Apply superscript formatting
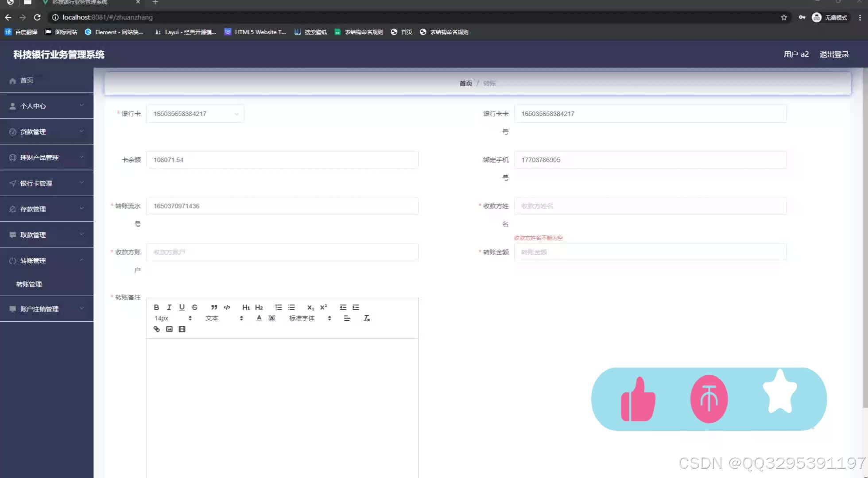 pos(324,307)
